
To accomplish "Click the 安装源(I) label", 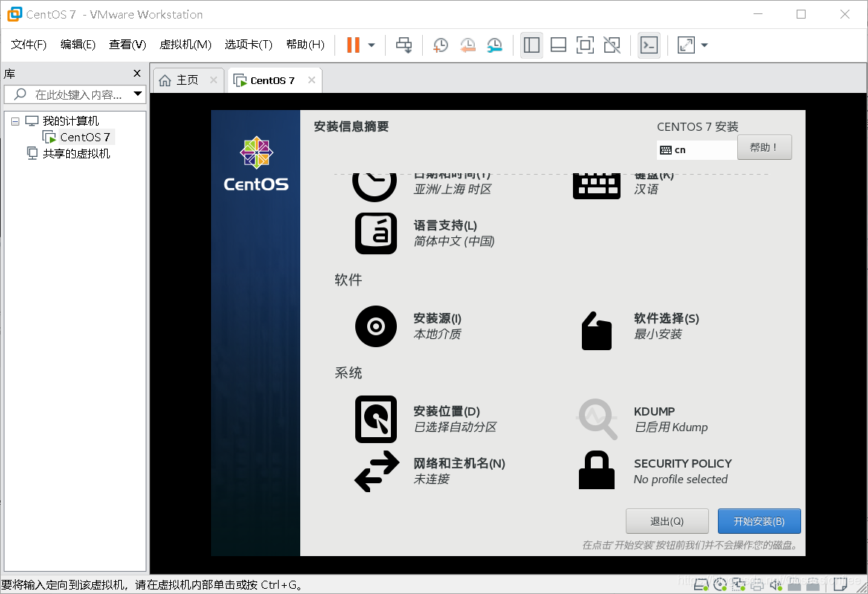I will (x=437, y=318).
